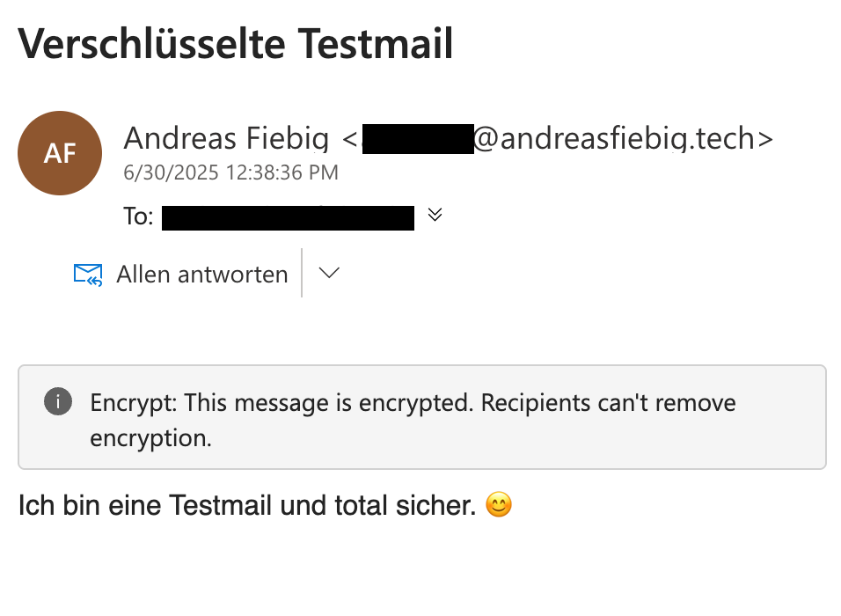
Task: Click the info icon in encryption banner
Action: [x=58, y=403]
